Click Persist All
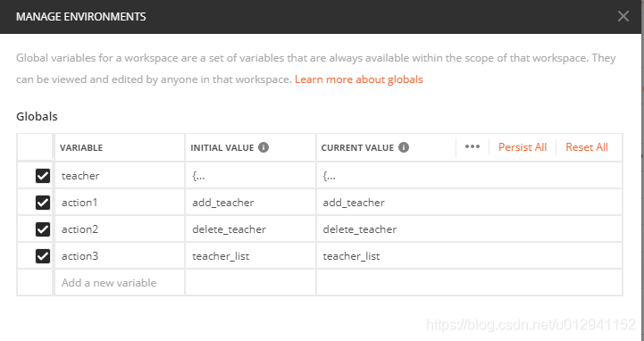Viewport: 644px width, 341px height. coord(522,147)
